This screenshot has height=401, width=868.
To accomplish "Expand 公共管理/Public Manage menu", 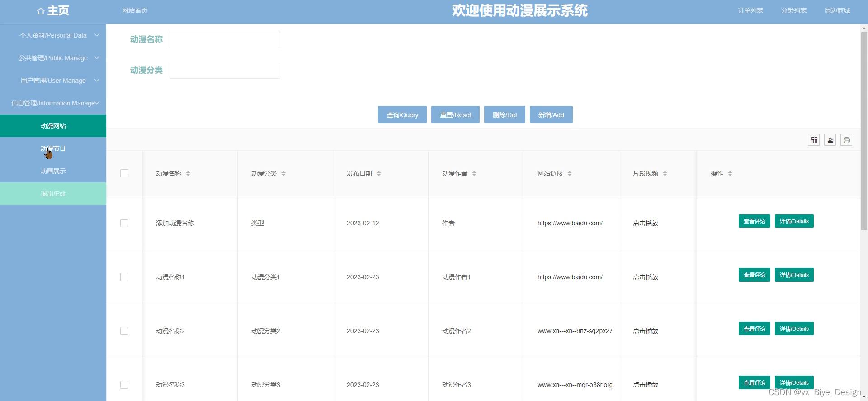I will click(53, 58).
